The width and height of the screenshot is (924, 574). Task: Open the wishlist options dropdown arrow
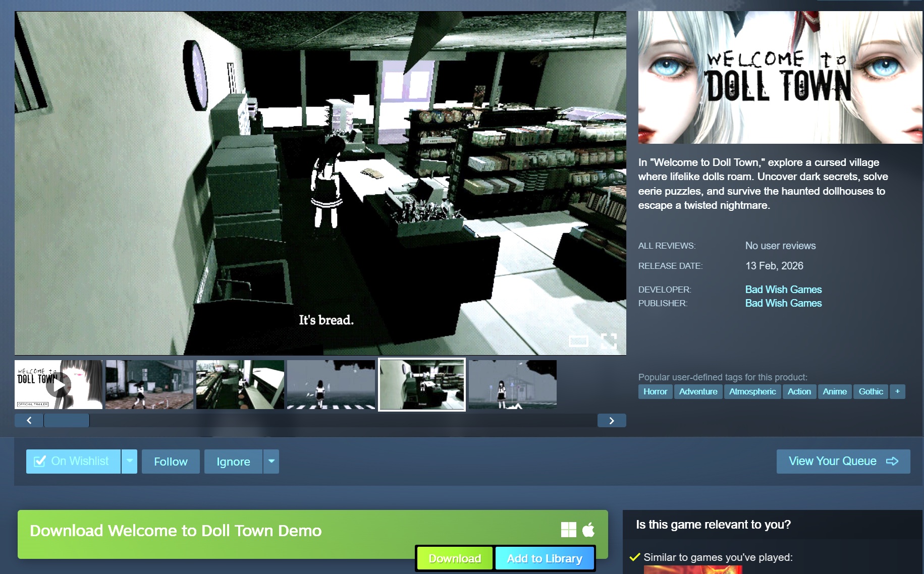coord(130,462)
